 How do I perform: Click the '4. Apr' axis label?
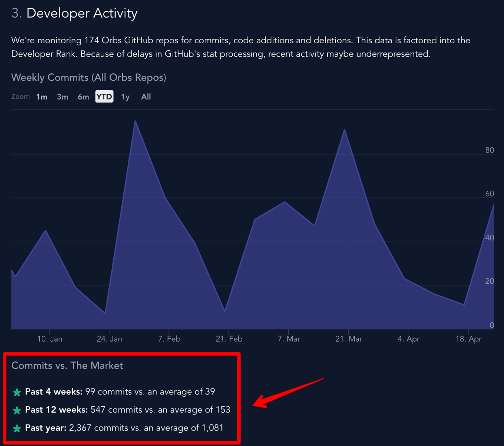pos(409,339)
